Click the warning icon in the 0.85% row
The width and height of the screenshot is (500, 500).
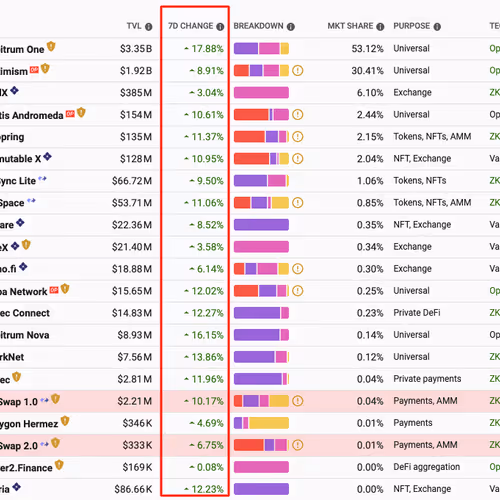(298, 203)
